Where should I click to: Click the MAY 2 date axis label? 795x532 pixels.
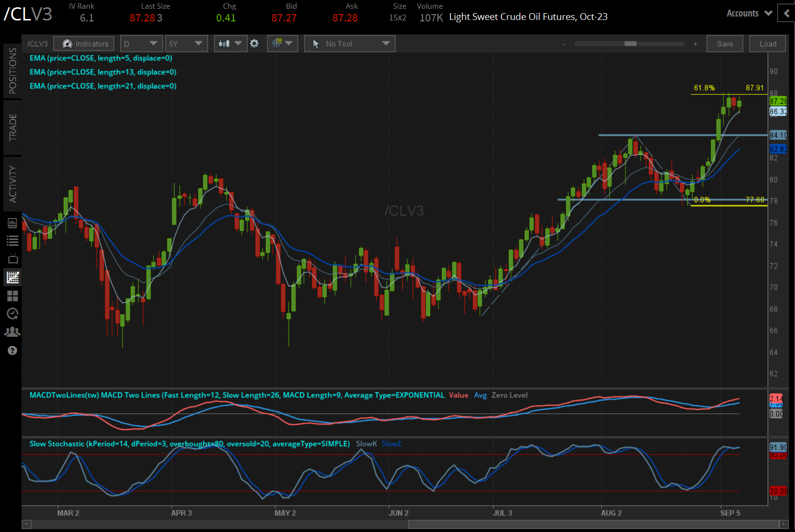coord(285,513)
